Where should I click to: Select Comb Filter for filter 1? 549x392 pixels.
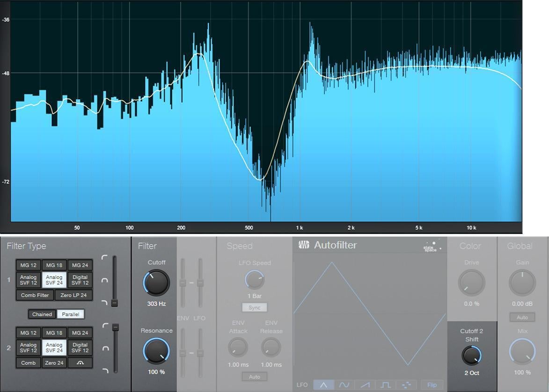35,295
